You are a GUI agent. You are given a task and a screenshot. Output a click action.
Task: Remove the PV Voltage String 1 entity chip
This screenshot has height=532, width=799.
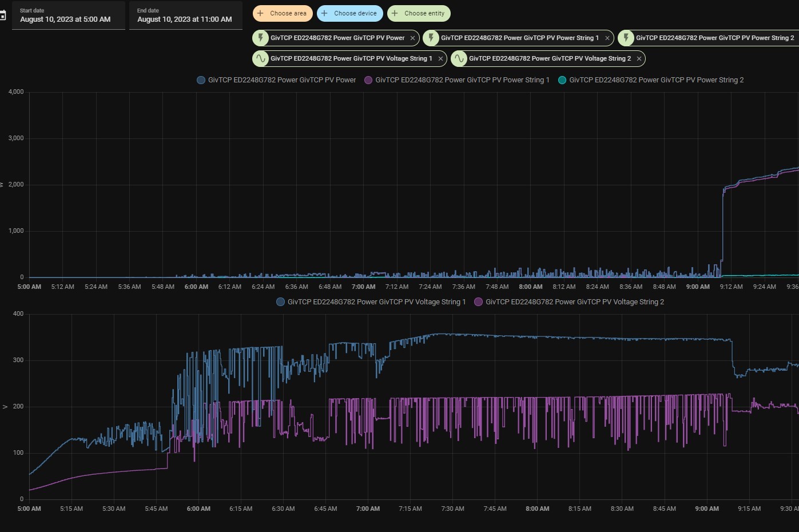440,59
